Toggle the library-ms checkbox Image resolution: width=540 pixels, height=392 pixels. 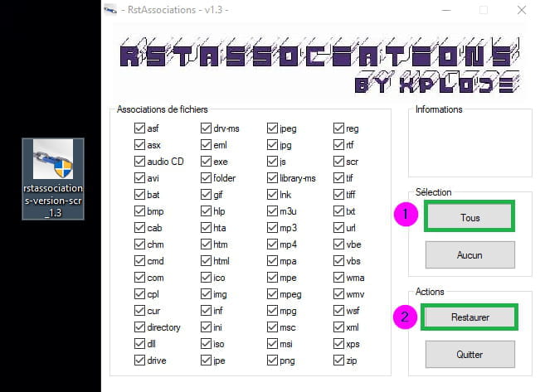coord(272,178)
